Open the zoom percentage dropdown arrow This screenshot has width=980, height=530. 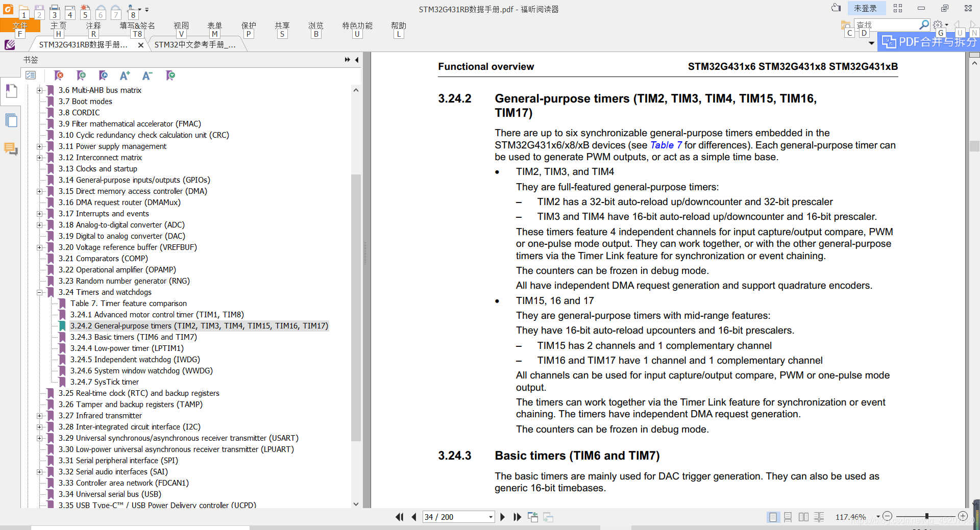(878, 517)
